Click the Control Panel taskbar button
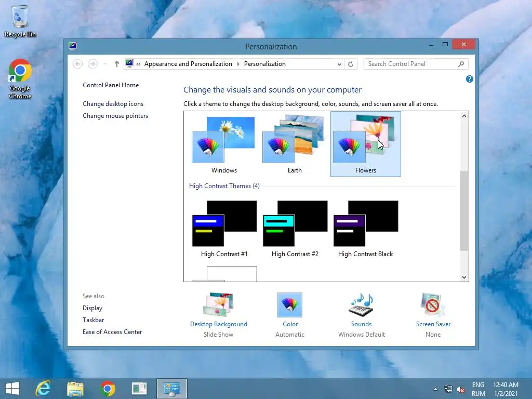Screen dimensions: 532x399 pos(172,389)
